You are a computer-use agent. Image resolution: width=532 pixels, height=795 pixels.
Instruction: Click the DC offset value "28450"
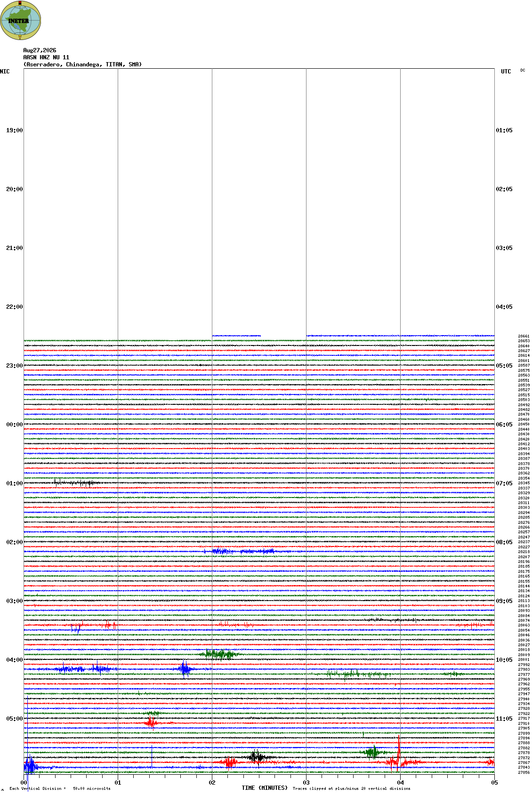(524, 424)
